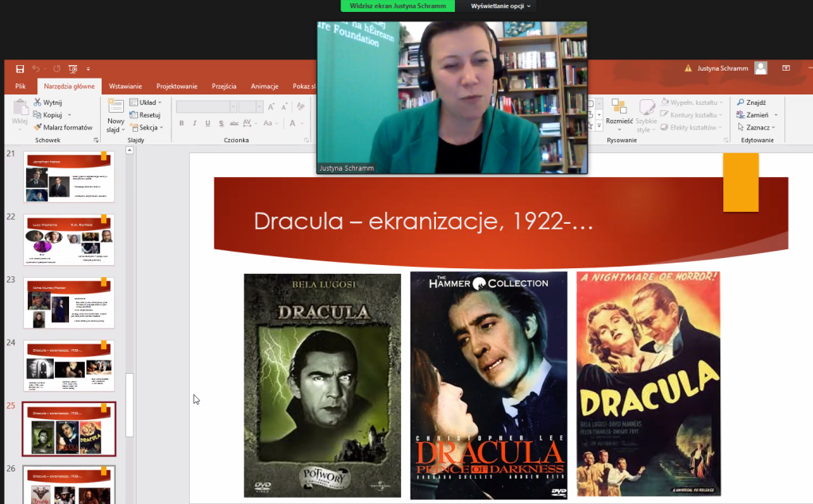Click the Resetuj slide button
This screenshot has width=813, height=504.
(x=144, y=115)
